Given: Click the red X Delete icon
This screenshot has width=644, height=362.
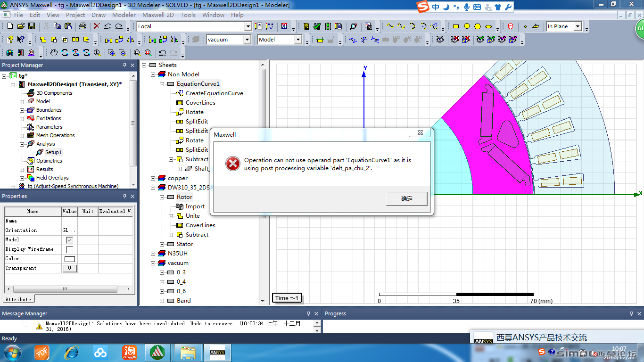Looking at the screenshot, I should tap(97, 26).
